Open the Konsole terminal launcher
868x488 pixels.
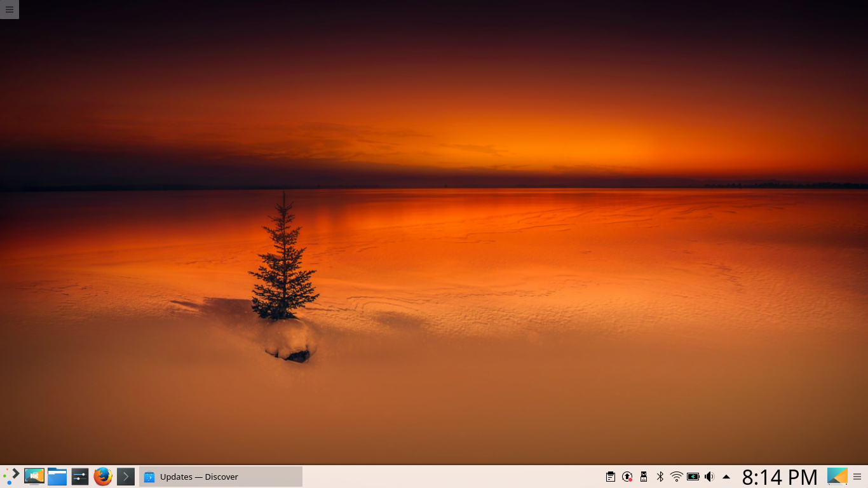(126, 477)
